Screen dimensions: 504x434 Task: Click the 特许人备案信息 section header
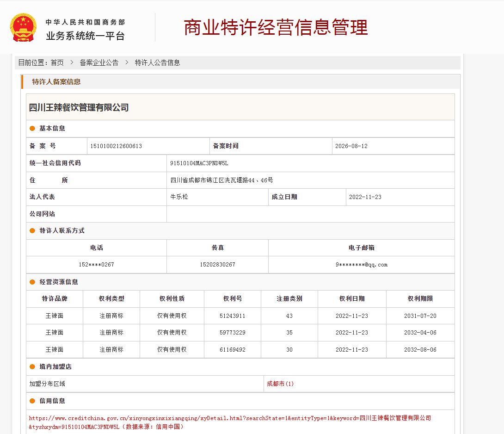(x=56, y=82)
